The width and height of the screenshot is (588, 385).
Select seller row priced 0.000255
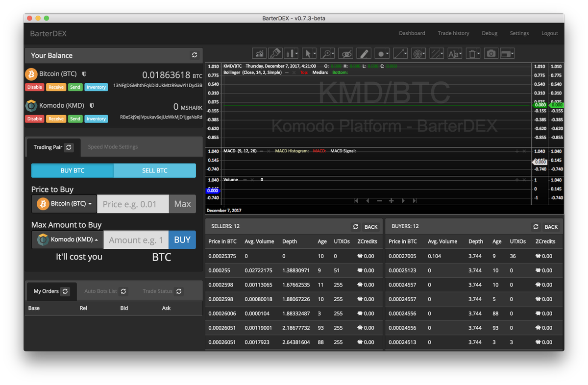[x=294, y=270]
